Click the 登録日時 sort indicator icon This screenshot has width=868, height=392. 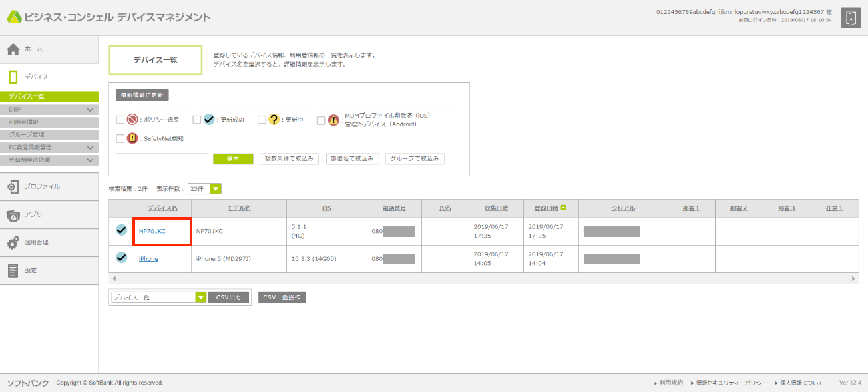[x=564, y=208]
